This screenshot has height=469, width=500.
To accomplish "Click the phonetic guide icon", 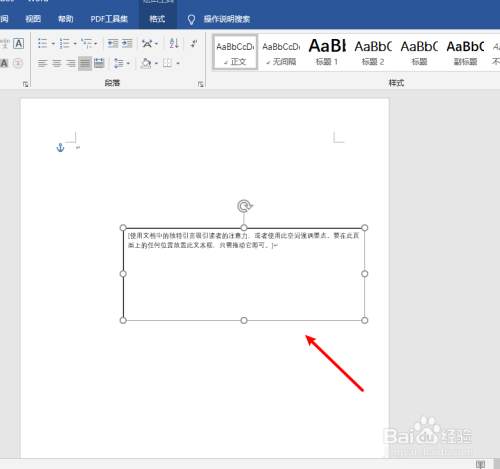I will pos(5,43).
